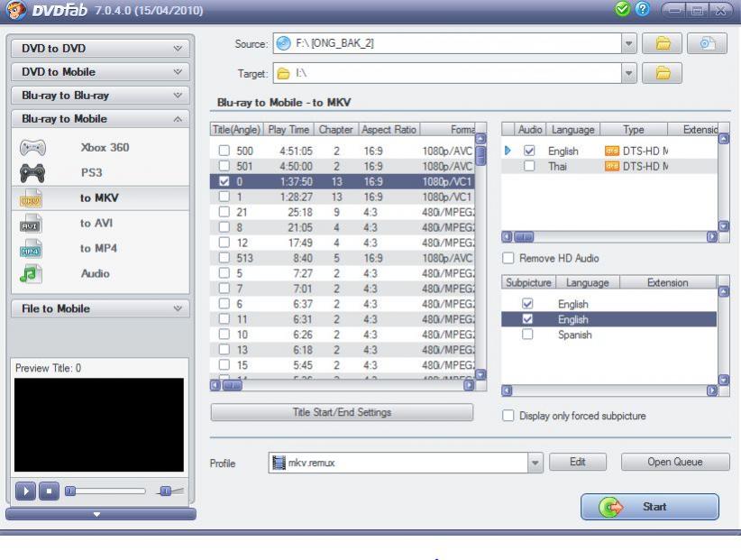The width and height of the screenshot is (741, 560).
Task: Select the to AVI mode
Action: pos(101,223)
